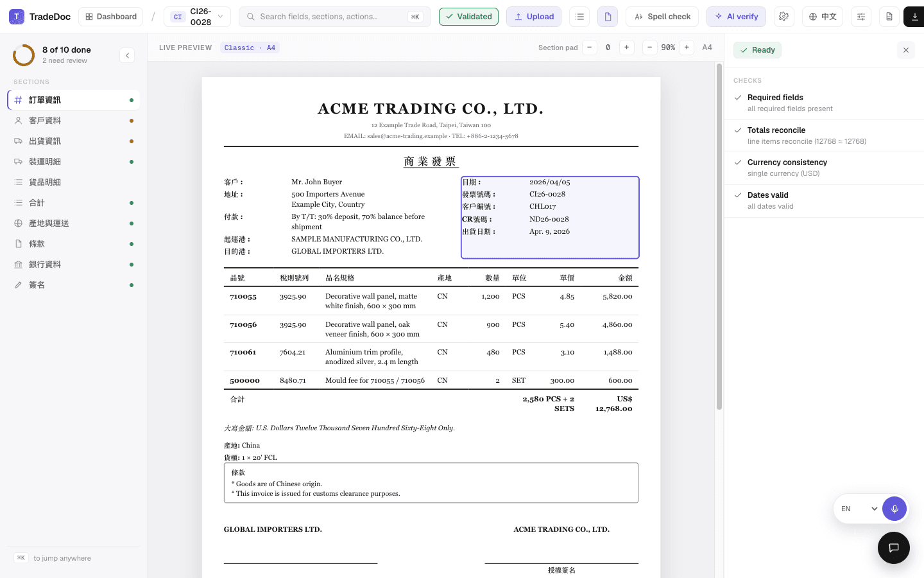Click the Ready status badge
Screen dimensions: 924x578
click(757, 50)
